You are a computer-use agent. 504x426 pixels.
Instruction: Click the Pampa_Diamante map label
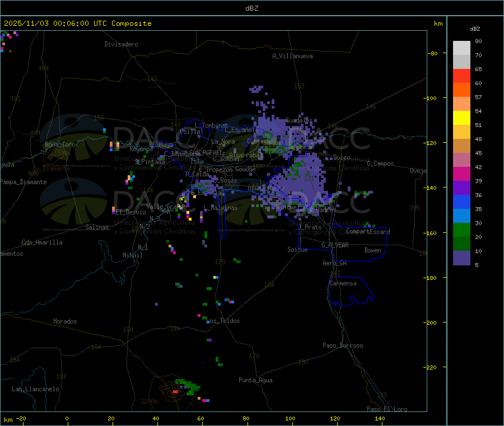(23, 182)
